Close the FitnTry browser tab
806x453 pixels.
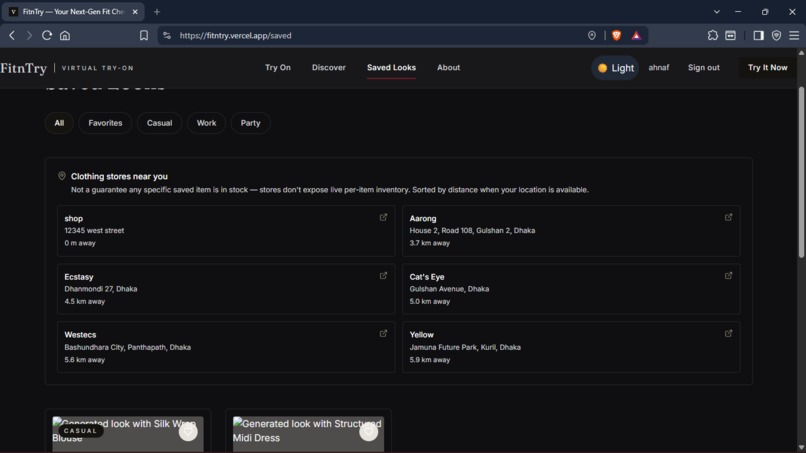135,12
